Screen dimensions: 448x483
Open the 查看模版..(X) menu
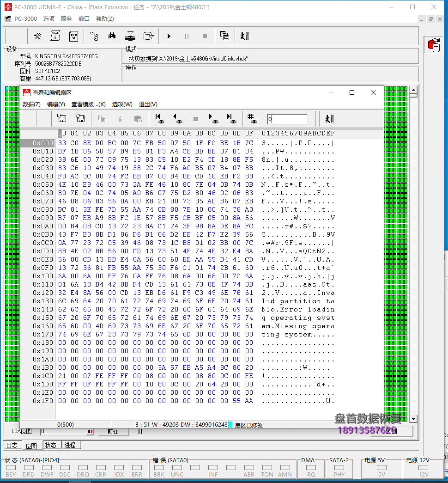(x=89, y=104)
